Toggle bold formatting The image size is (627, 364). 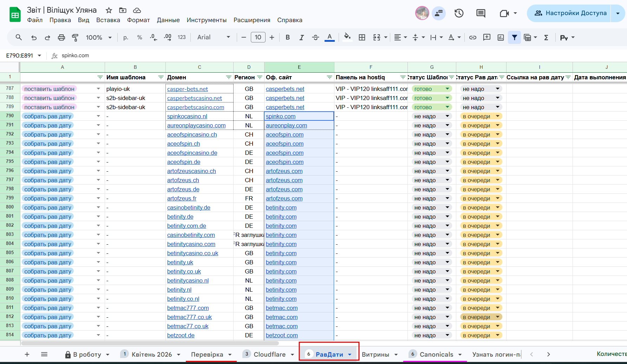288,38
